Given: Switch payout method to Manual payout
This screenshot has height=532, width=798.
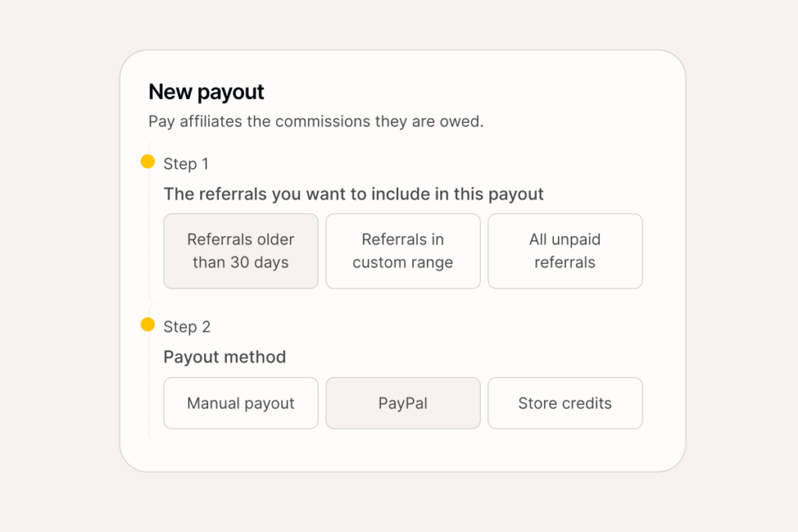Looking at the screenshot, I should [x=241, y=403].
